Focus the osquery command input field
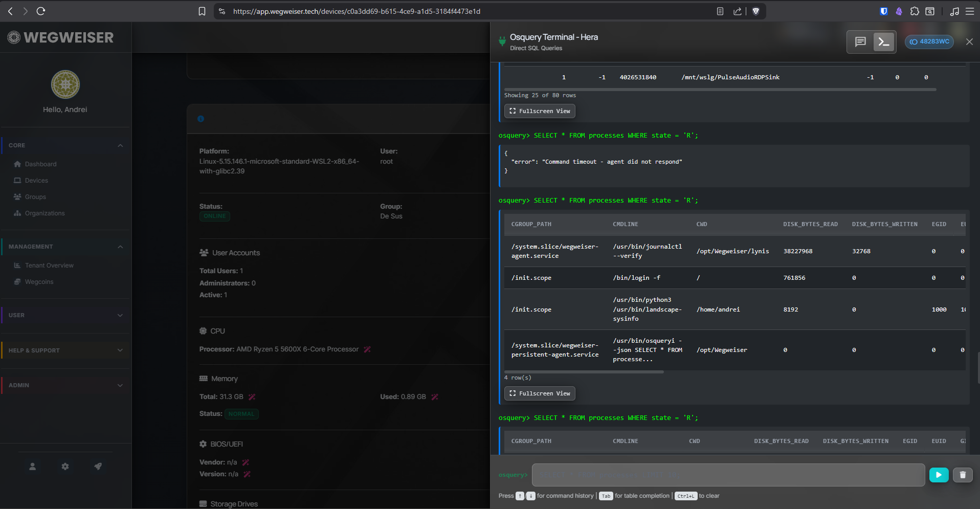The width and height of the screenshot is (980, 509). [728, 475]
